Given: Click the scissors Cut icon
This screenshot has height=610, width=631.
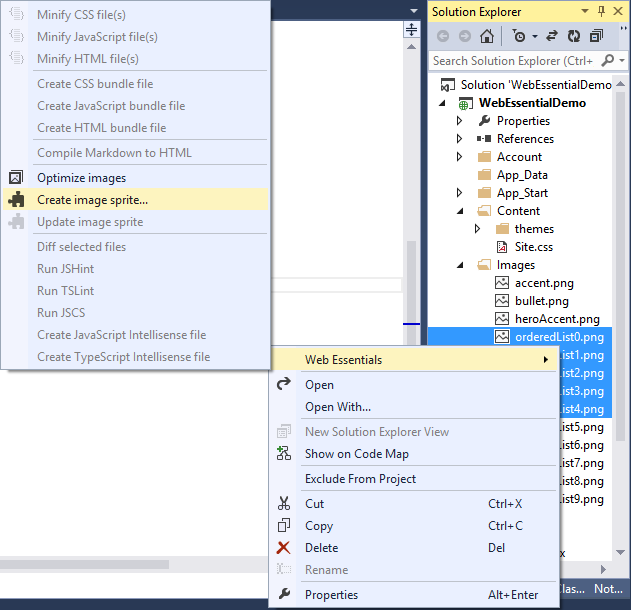Looking at the screenshot, I should pos(284,503).
